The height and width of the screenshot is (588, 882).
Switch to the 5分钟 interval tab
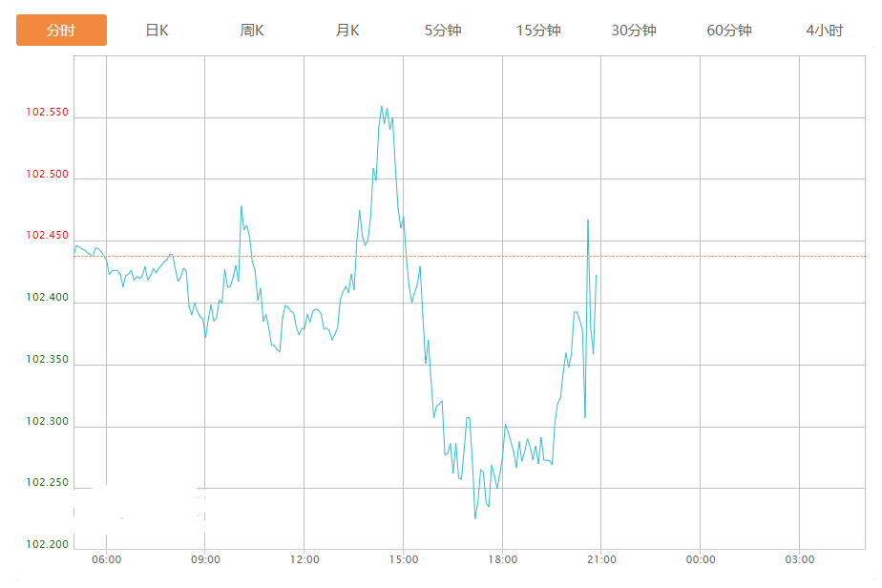tap(443, 30)
